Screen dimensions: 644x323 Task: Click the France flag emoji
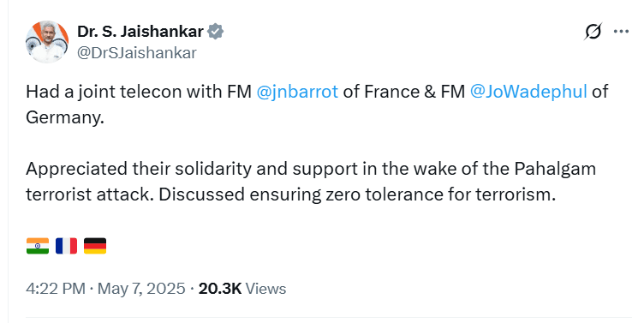(x=67, y=246)
